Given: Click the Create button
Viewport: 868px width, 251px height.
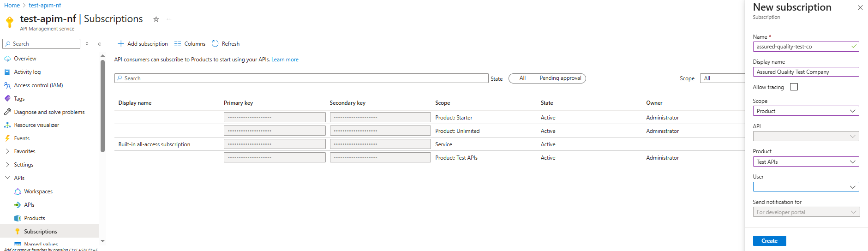Looking at the screenshot, I should tap(769, 241).
